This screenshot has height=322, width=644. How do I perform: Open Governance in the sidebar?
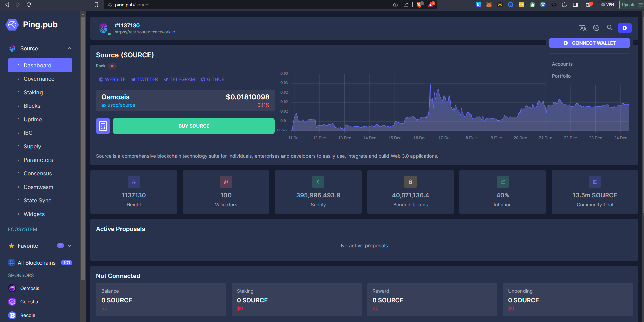(x=39, y=79)
